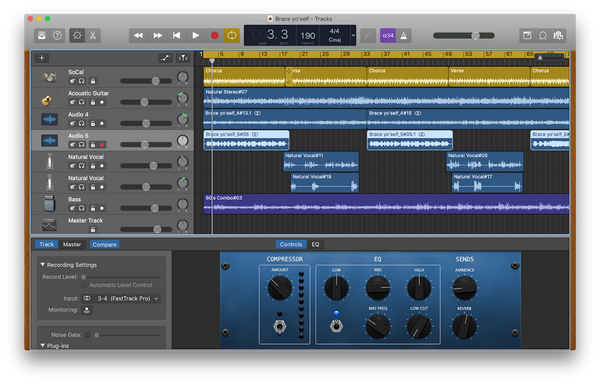Switch to the Track tab

tap(47, 244)
